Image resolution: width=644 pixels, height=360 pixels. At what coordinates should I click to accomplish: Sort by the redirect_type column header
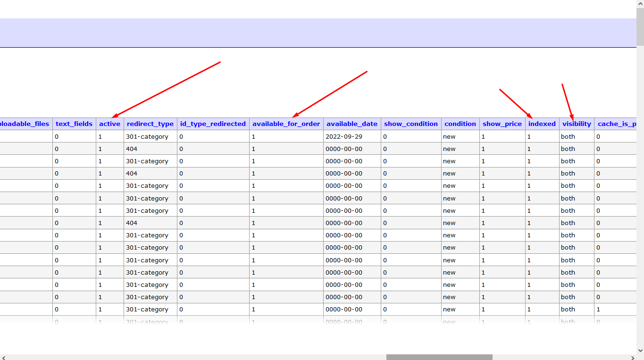tap(150, 124)
